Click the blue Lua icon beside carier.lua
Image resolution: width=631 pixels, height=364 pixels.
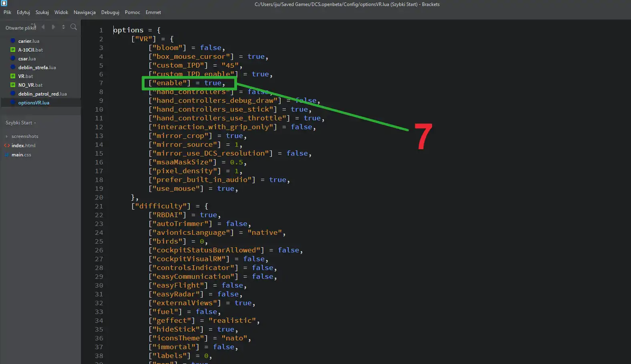coord(13,41)
